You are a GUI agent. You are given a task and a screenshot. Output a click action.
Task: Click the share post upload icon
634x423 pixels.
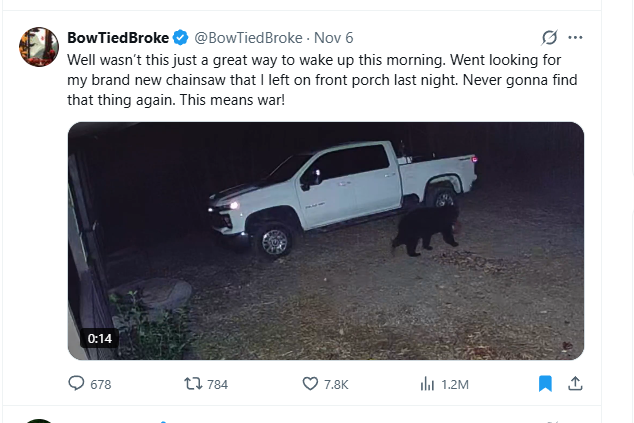point(575,384)
